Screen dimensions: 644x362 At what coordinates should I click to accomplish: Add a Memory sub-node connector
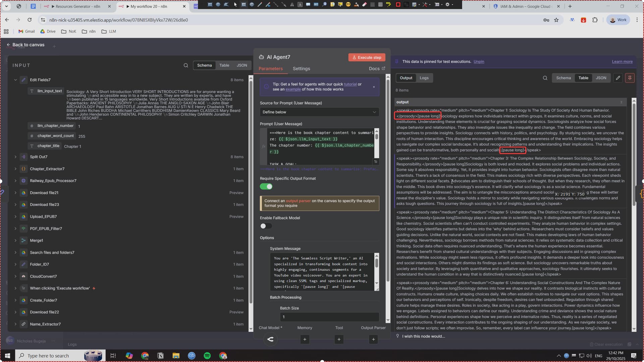pos(305,339)
